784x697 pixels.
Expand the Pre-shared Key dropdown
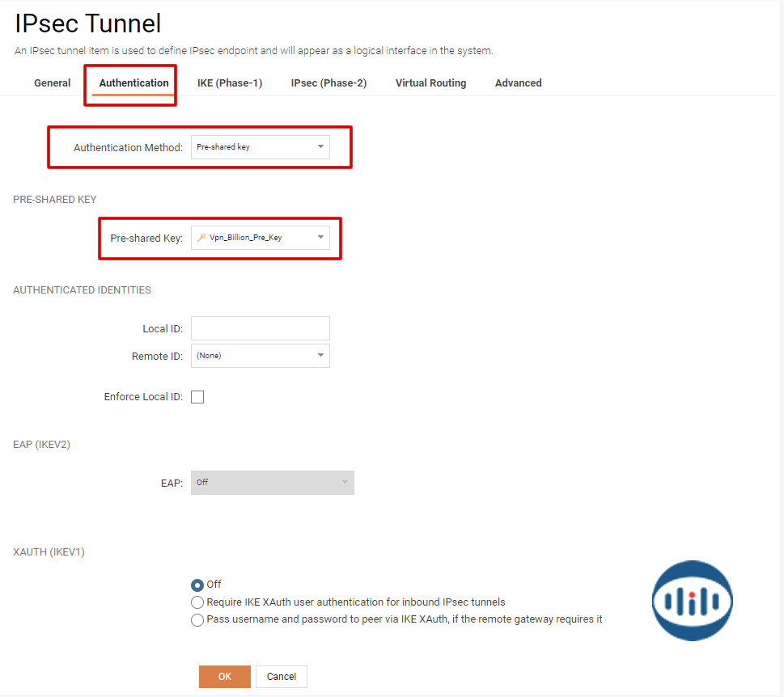260,238
